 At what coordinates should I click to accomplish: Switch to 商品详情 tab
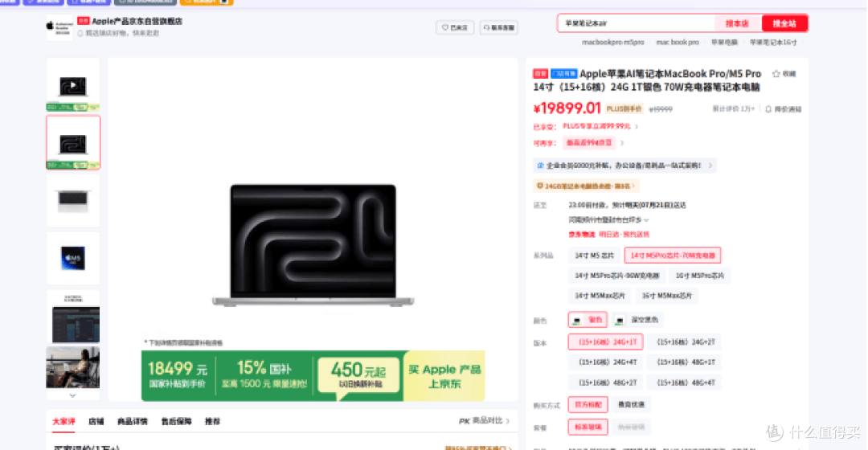[133, 422]
